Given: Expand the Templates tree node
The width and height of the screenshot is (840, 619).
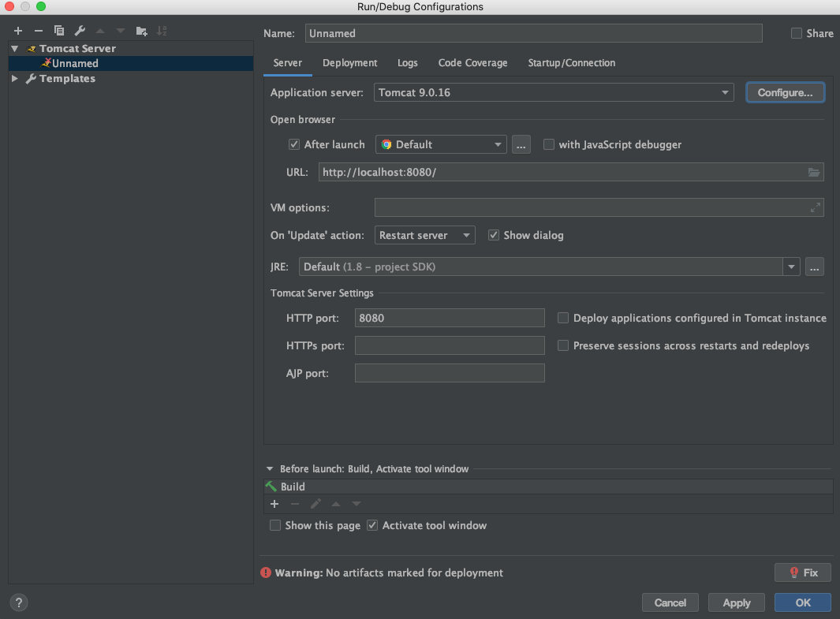Looking at the screenshot, I should coord(15,79).
